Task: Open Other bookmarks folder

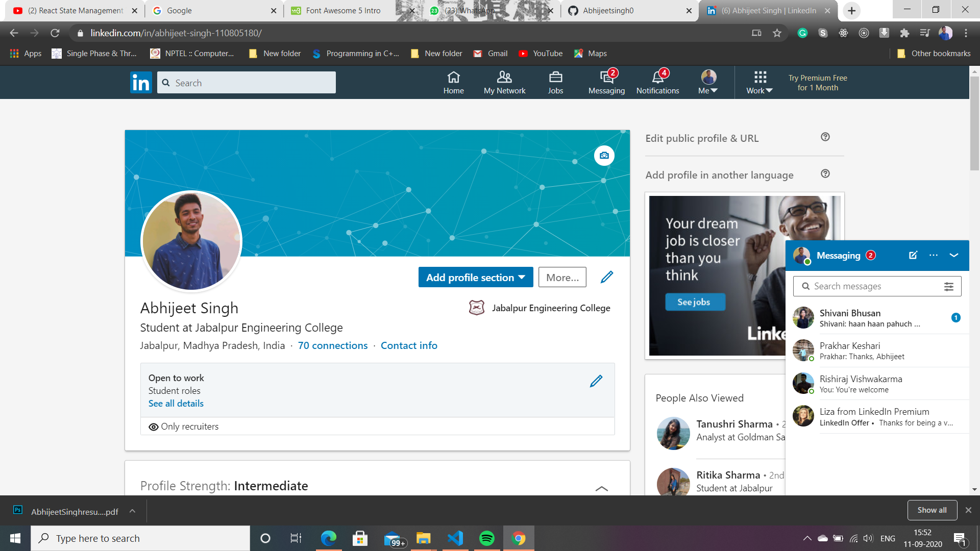Action: click(934, 54)
